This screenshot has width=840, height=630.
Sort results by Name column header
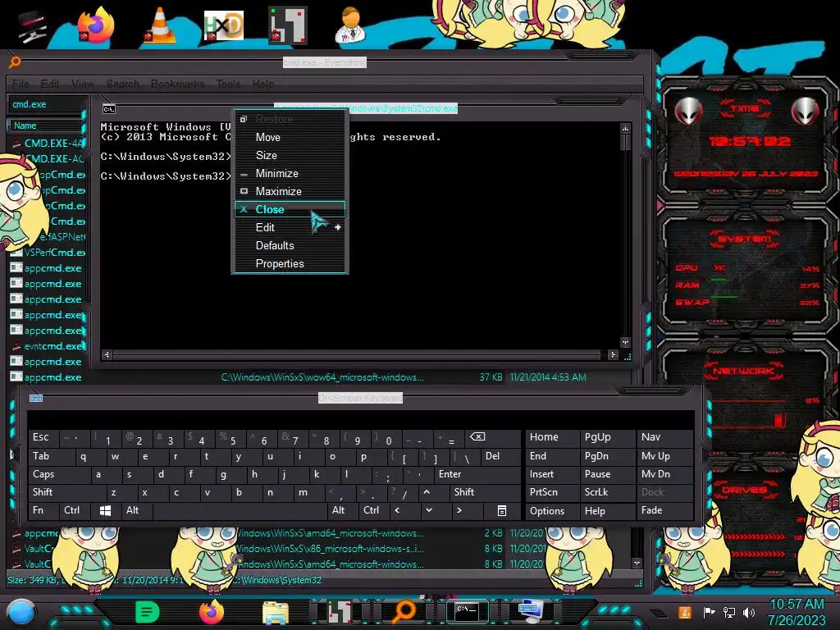pyautogui.click(x=45, y=126)
